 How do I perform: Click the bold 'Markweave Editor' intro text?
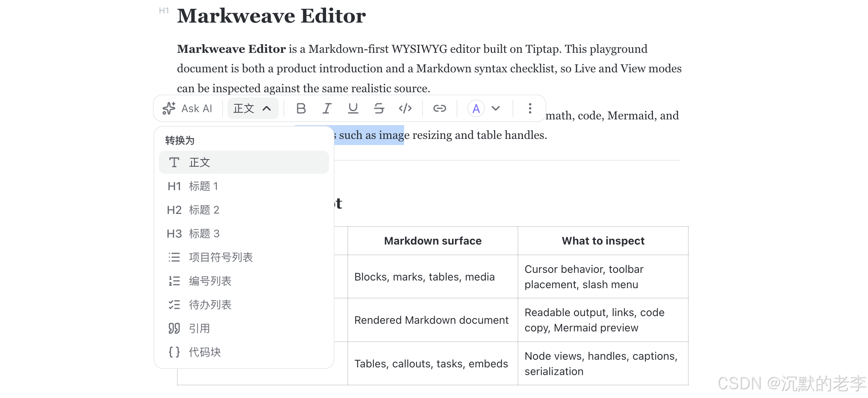231,49
